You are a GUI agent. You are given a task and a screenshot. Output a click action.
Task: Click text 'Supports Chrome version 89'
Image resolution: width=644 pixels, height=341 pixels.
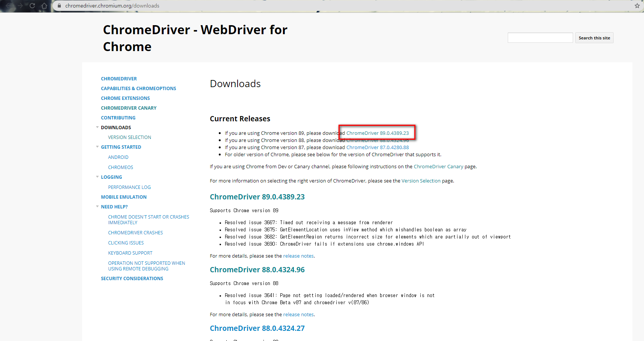(x=244, y=210)
